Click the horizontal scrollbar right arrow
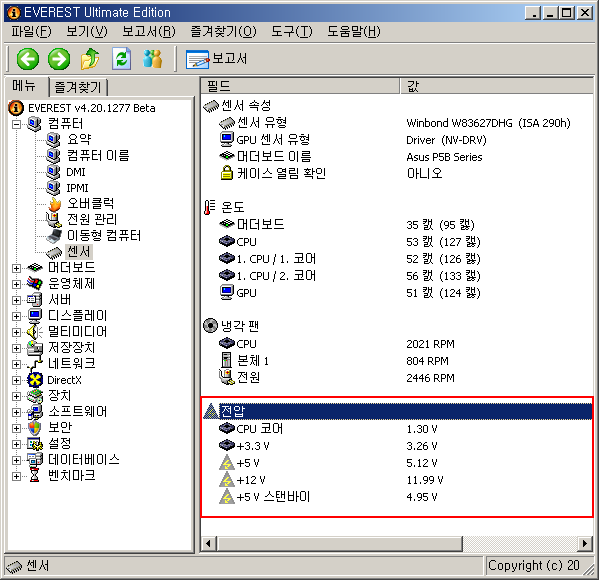599x580 pixels. 584,543
